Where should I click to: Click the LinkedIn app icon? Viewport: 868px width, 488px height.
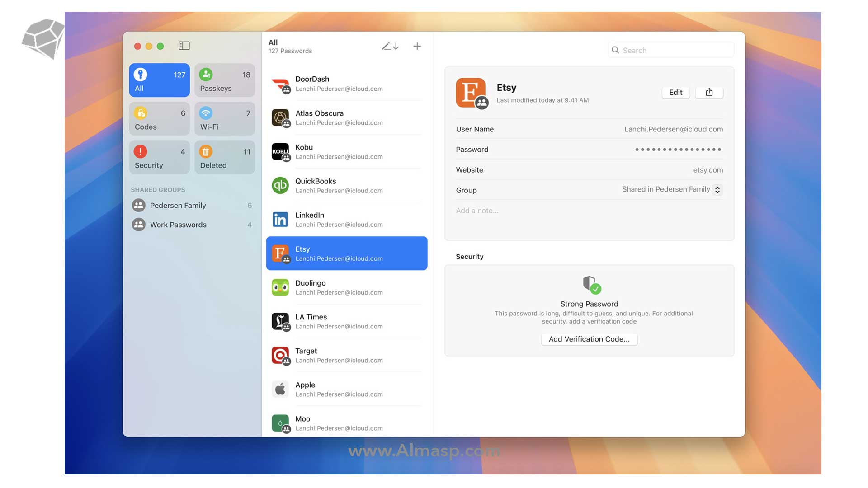point(280,219)
